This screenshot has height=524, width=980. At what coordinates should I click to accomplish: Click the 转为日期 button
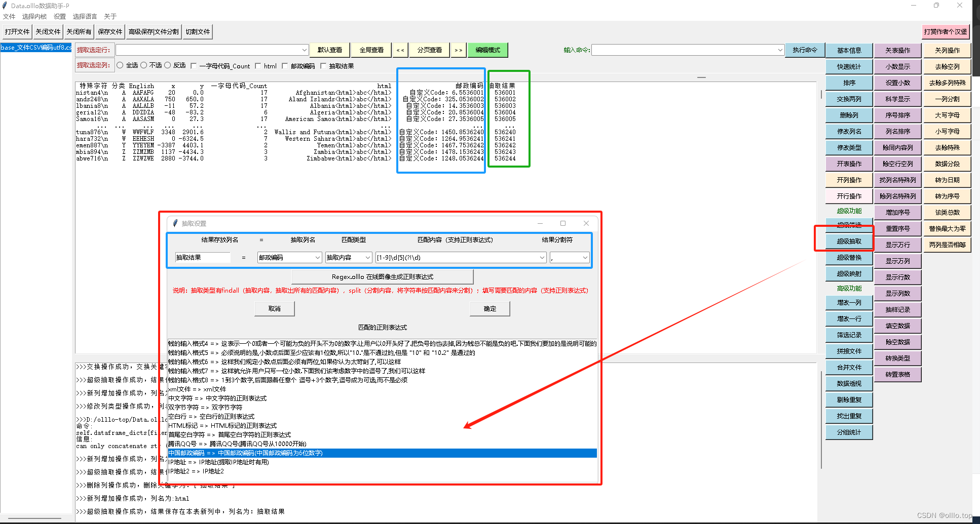(x=947, y=180)
